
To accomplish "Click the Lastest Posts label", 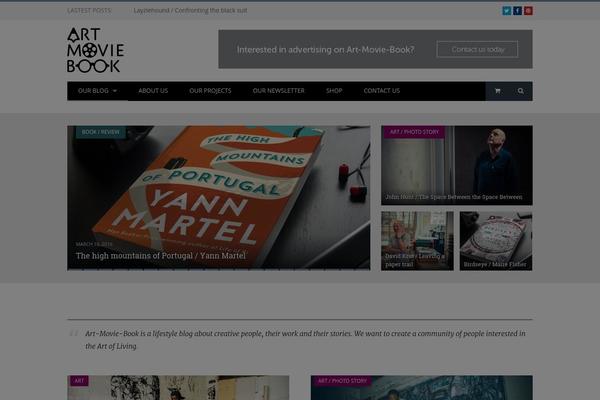I will click(x=89, y=11).
